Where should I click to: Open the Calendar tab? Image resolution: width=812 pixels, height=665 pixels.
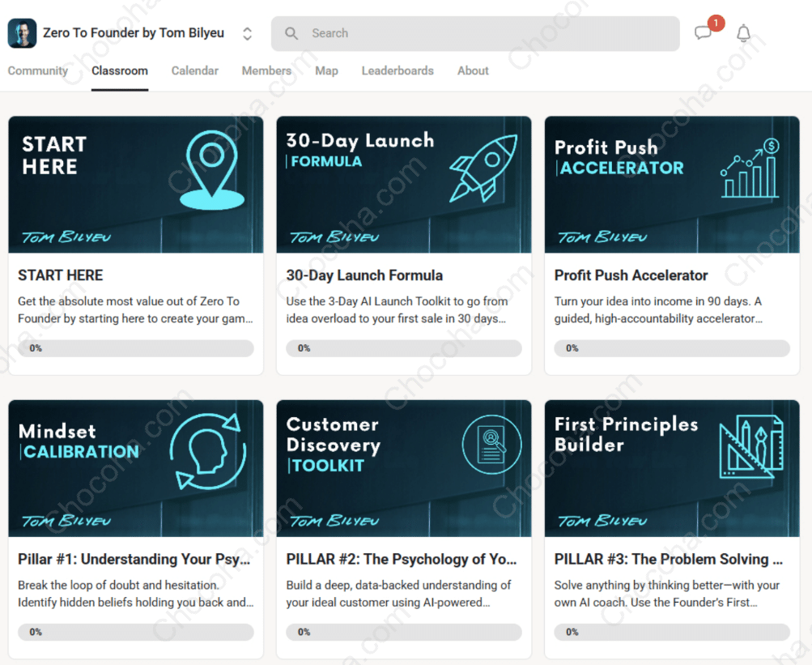coord(194,71)
